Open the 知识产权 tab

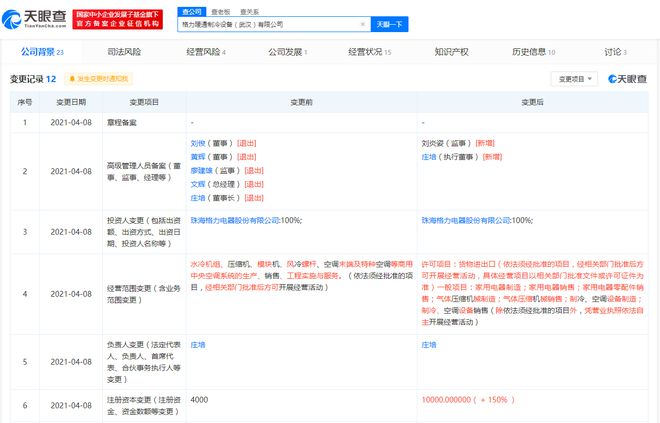pyautogui.click(x=451, y=52)
